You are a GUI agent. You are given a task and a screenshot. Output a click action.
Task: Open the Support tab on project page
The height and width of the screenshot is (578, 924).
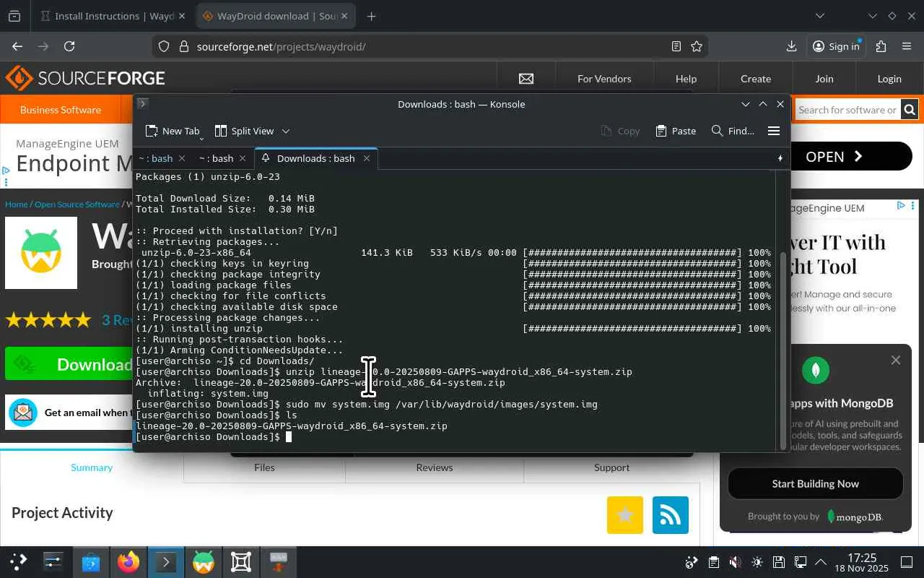pyautogui.click(x=611, y=467)
